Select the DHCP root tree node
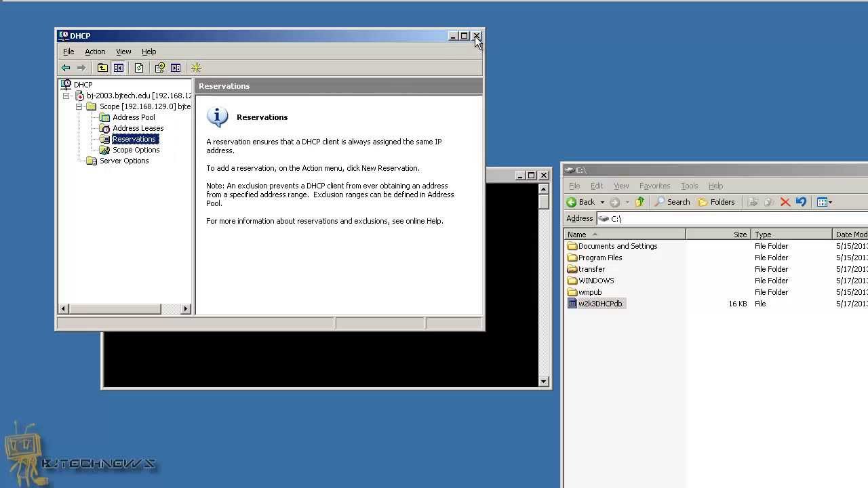This screenshot has height=488, width=868. [83, 85]
